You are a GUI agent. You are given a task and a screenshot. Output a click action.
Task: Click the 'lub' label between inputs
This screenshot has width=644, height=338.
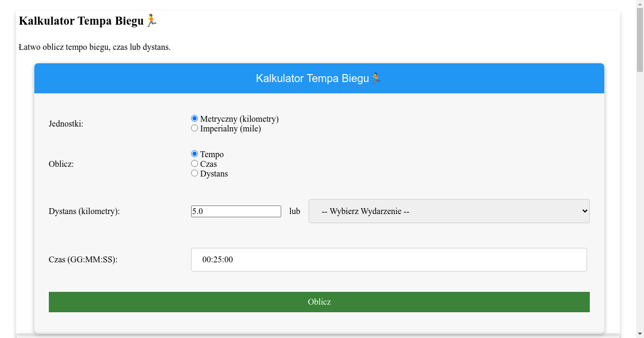coord(294,211)
